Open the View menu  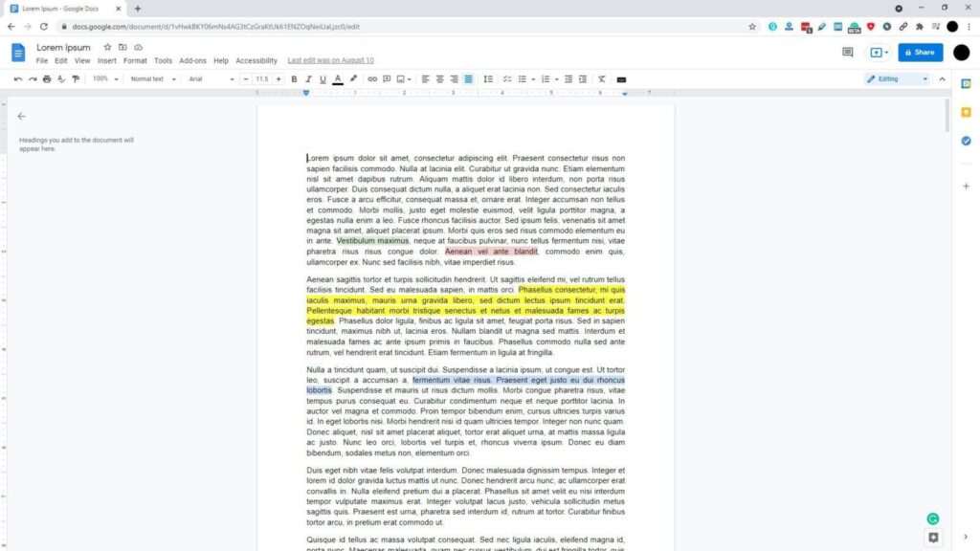click(x=82, y=60)
